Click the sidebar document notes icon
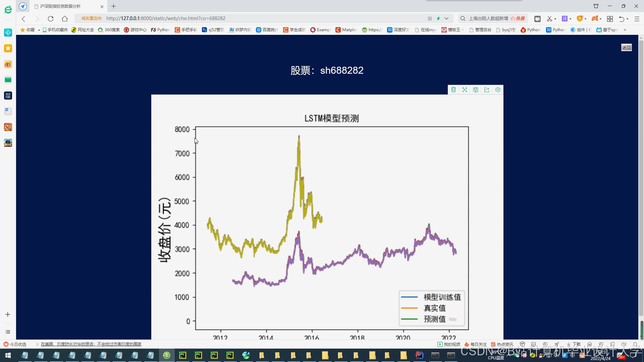This screenshot has height=362, width=644. tap(8, 111)
